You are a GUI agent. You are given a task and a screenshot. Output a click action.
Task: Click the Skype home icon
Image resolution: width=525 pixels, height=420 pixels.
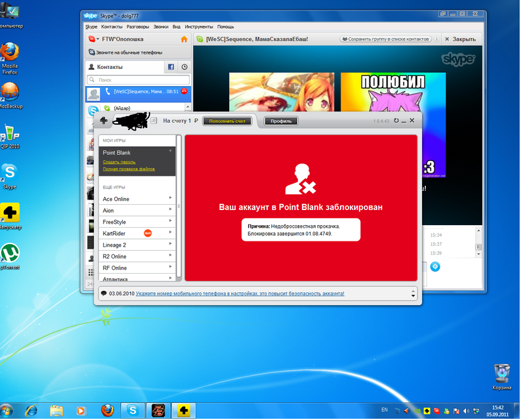click(x=184, y=39)
